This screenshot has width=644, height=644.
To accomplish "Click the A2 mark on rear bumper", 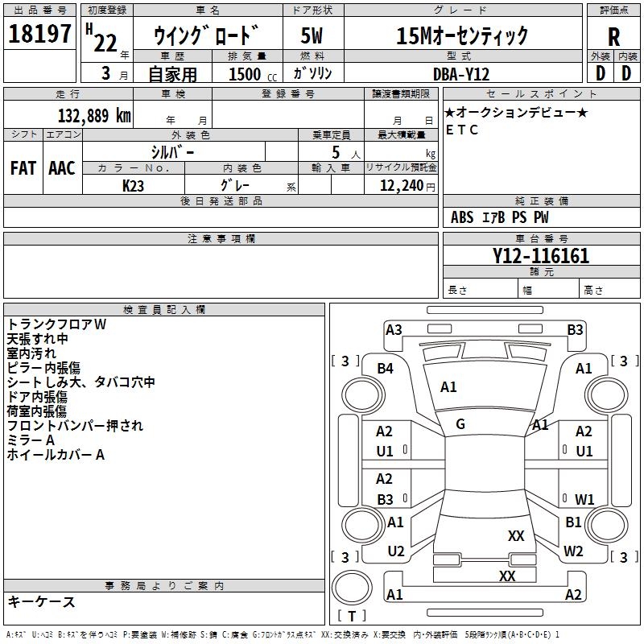I will (573, 594).
